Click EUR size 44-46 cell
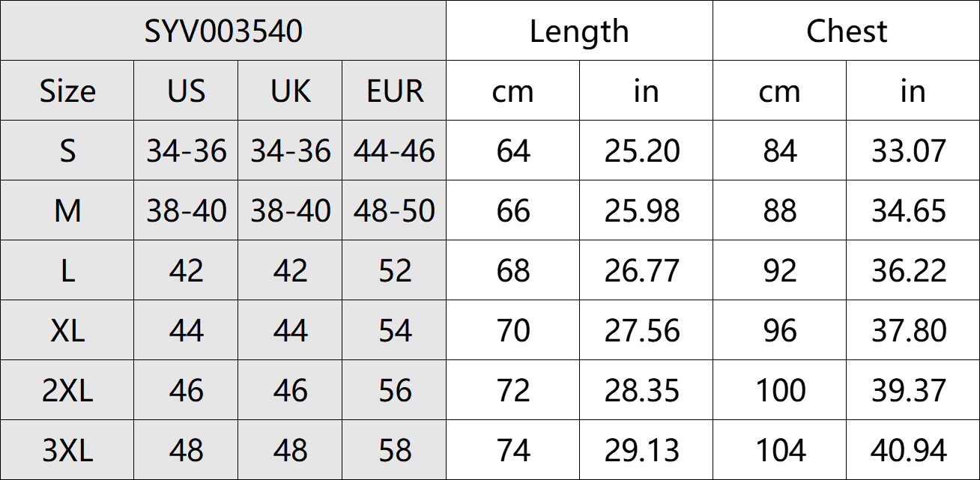 [x=394, y=151]
